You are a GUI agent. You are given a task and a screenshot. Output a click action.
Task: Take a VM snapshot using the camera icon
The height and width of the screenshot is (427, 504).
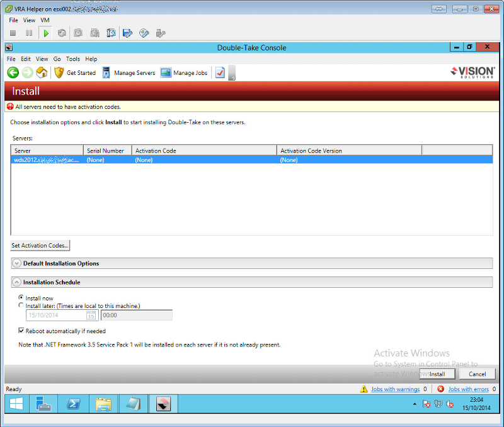(x=78, y=33)
